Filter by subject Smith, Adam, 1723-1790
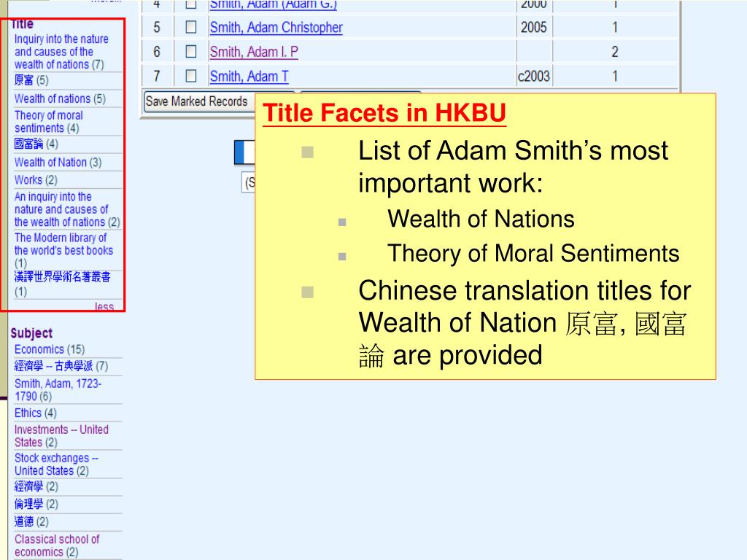Screen dimensions: 747x560 pos(58,389)
